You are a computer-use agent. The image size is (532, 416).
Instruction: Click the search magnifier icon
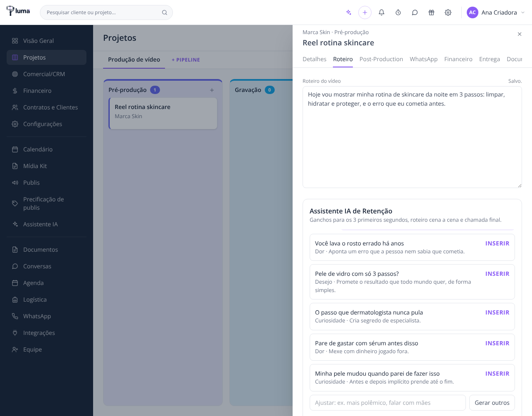pyautogui.click(x=165, y=12)
